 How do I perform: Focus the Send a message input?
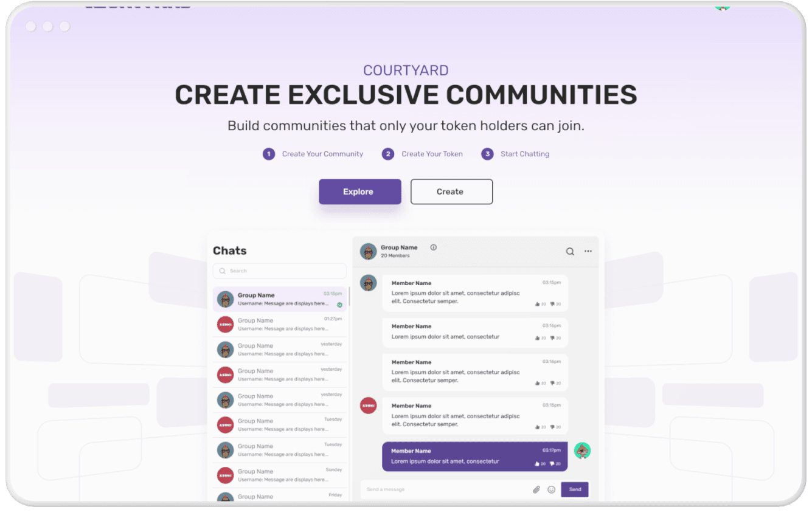(444, 489)
